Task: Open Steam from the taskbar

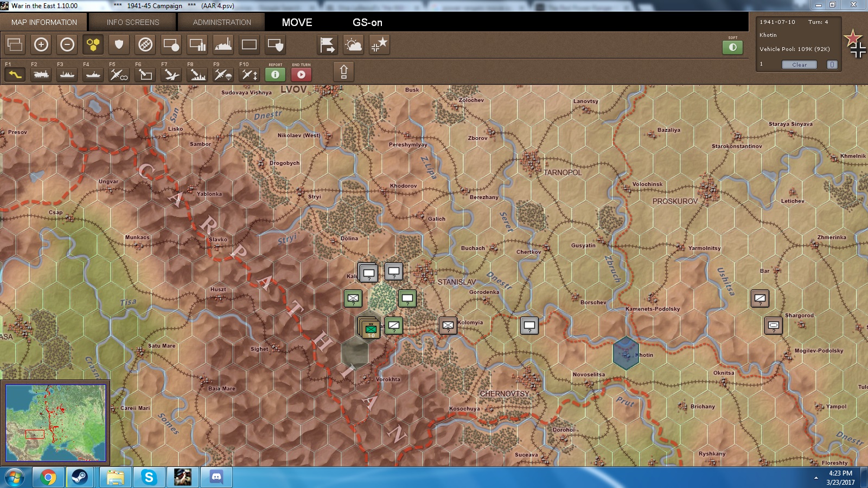Action: point(80,478)
